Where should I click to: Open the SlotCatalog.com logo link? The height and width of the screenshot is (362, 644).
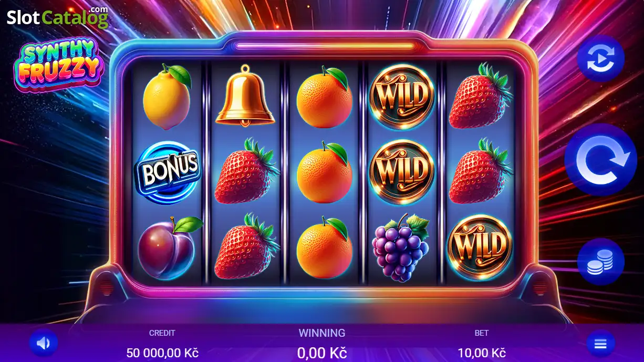point(57,17)
